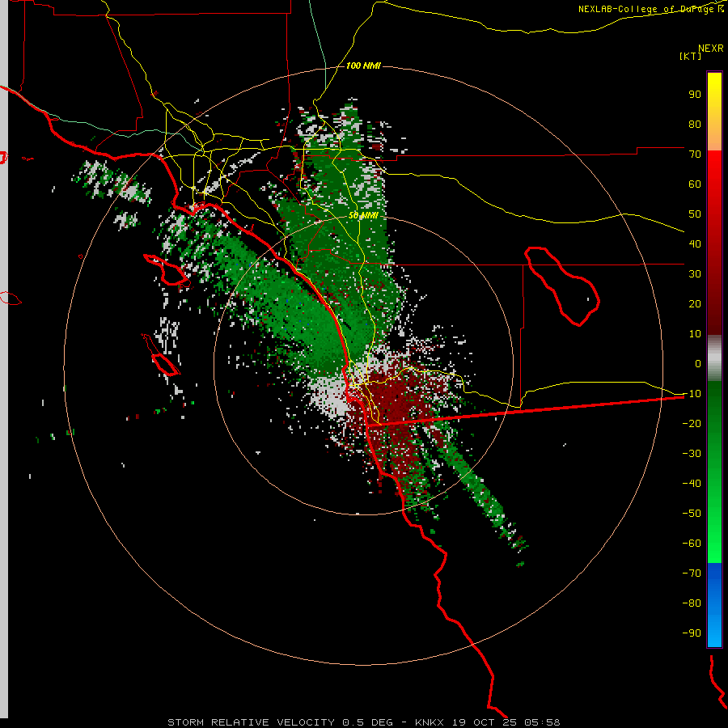Click the 0 value on velocity scale
Viewport: 728px width, 728px height.
[x=698, y=364]
